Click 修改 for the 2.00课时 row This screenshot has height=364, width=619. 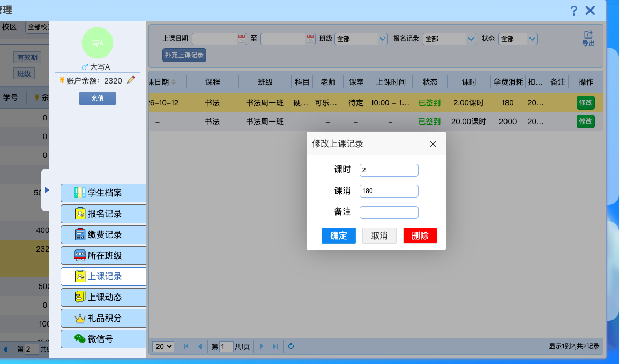(585, 103)
